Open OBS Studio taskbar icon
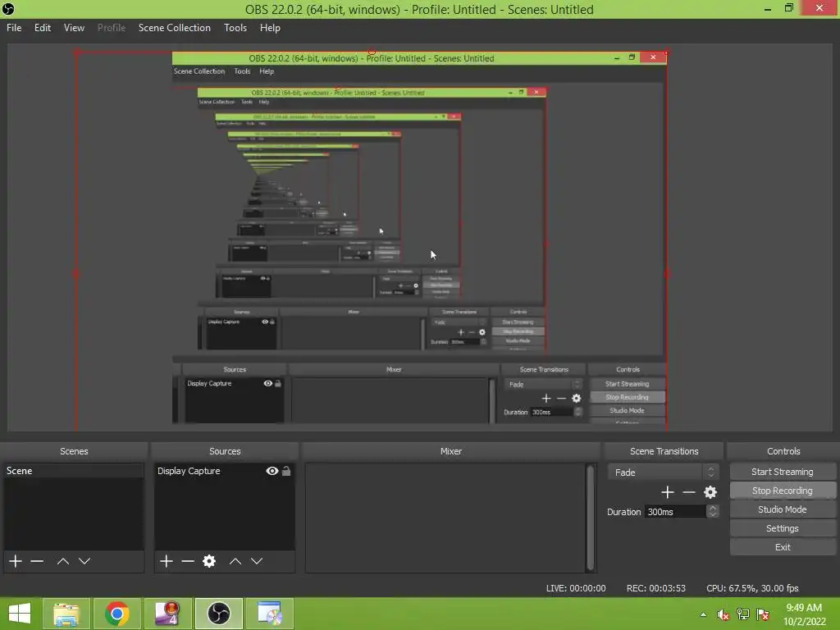Screen dimensions: 840x630 [x=218, y=614]
